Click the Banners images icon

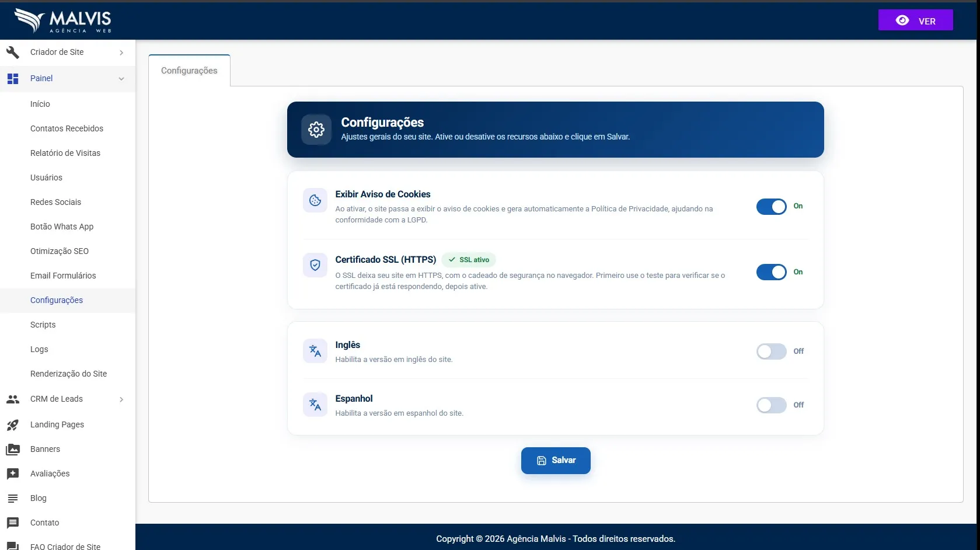point(13,450)
